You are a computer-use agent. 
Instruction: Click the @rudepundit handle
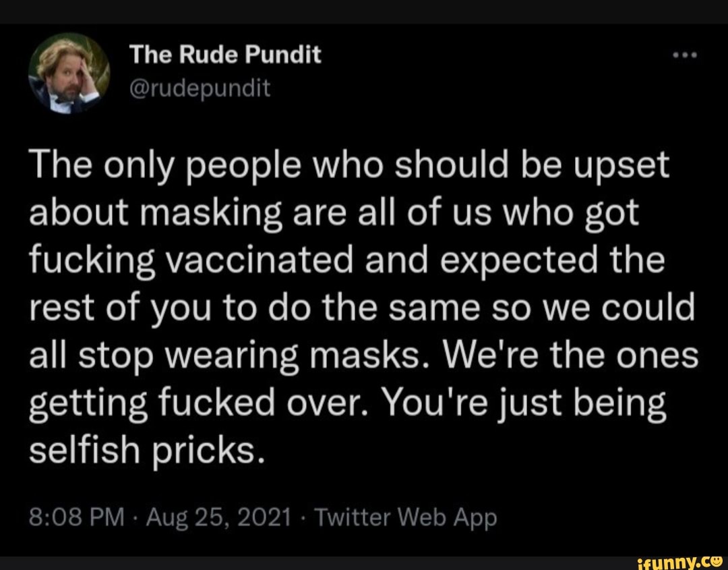coord(200,86)
